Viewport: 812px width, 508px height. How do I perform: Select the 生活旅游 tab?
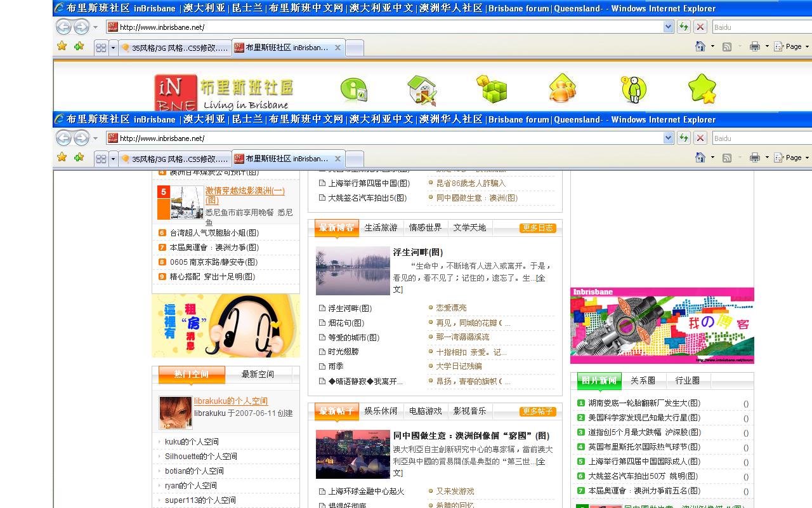(381, 227)
